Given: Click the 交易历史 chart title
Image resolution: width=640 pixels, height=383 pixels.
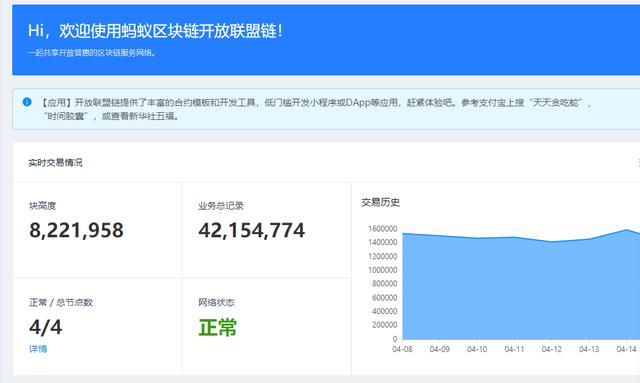Looking at the screenshot, I should pyautogui.click(x=380, y=202).
